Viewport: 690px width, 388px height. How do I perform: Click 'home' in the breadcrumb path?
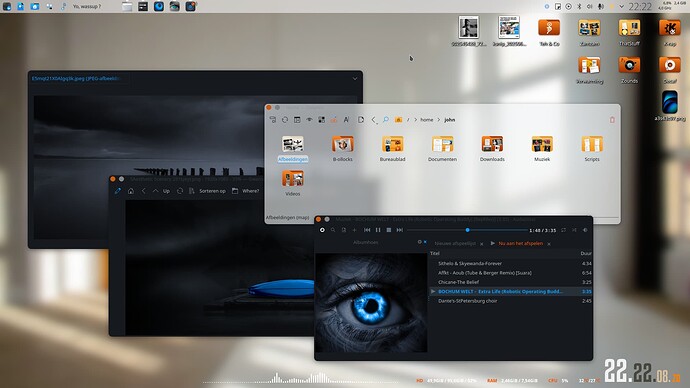tap(426, 120)
